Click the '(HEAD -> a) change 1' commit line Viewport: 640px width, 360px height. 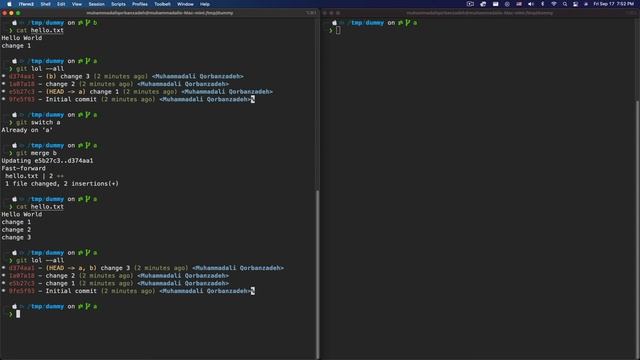[x=137, y=92]
